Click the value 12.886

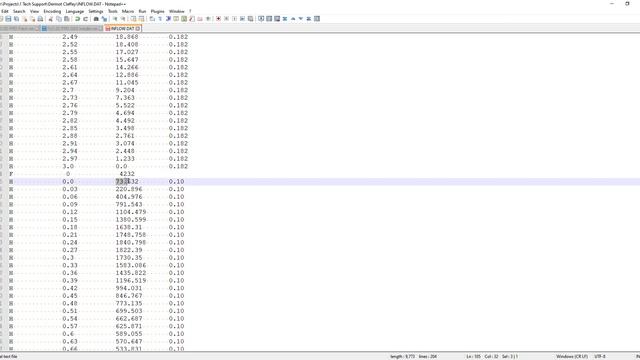tap(127, 75)
